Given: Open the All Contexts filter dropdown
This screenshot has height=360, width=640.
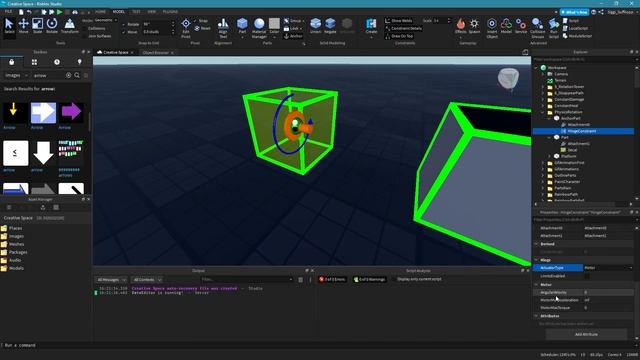Looking at the screenshot, I should click(x=147, y=280).
